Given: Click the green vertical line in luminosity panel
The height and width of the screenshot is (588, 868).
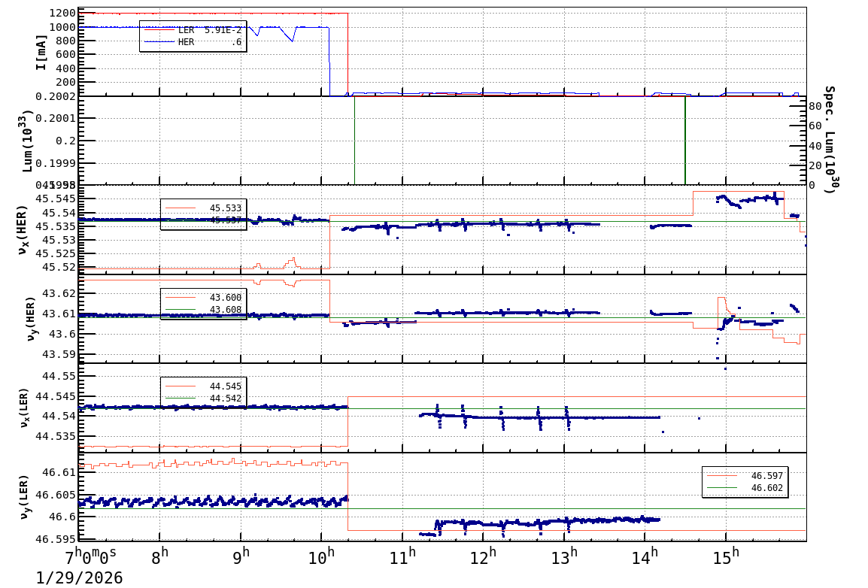Looking at the screenshot, I should [x=685, y=143].
